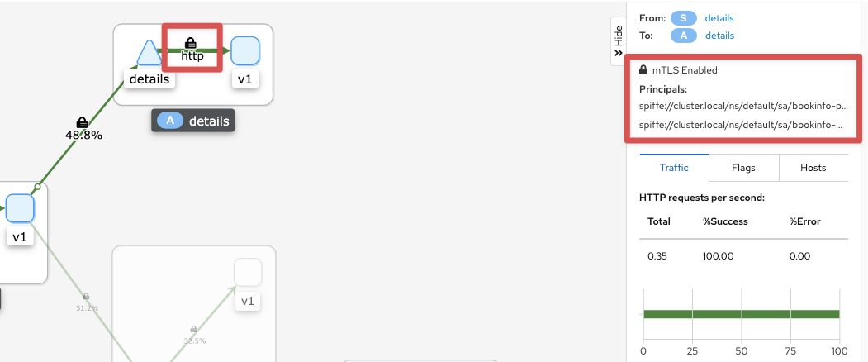Viewport: 868px width, 362px height.
Task: Collapse the side panel with Hide
Action: 619,41
